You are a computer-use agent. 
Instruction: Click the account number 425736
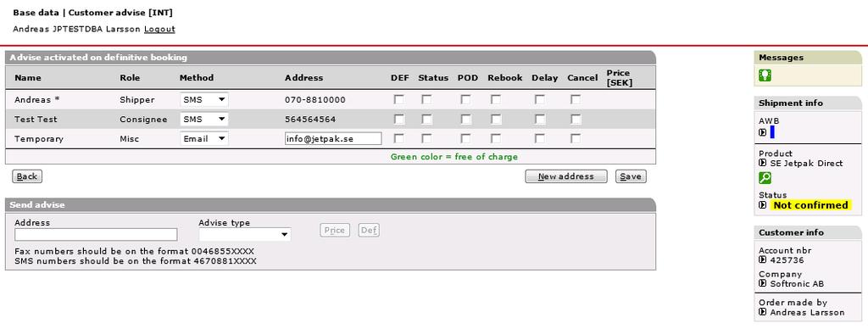pyautogui.click(x=787, y=260)
